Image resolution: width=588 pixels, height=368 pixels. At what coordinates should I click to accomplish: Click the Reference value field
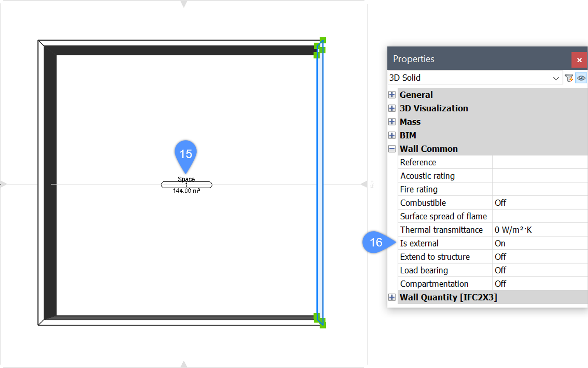tap(539, 162)
